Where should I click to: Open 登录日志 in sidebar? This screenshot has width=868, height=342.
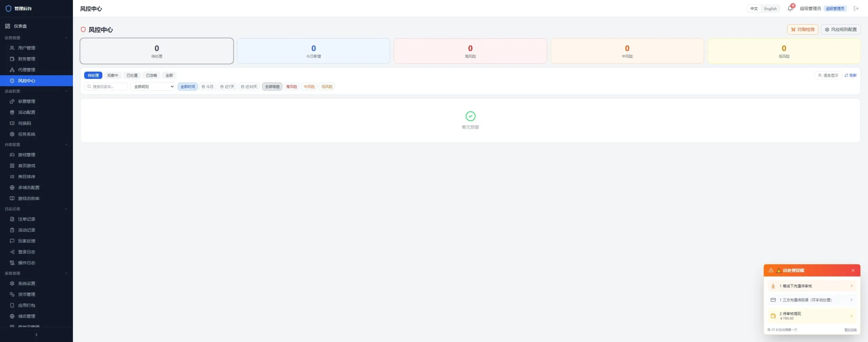coord(36,252)
